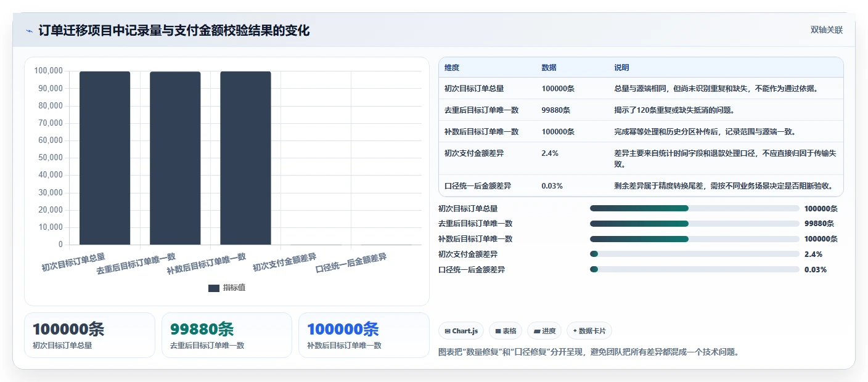Toggle the 指标值 legend swatch
Viewport: 868px width, 382px height.
click(214, 288)
